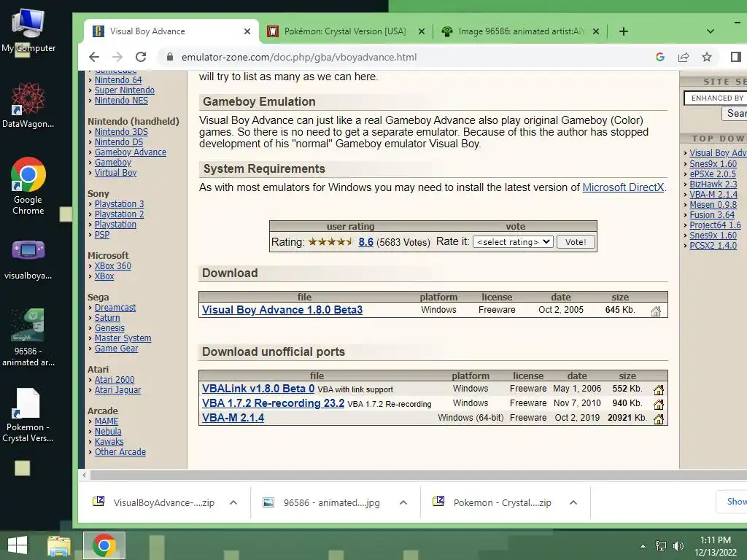Open Pokemon Crystal zip from downloads bar
This screenshot has height=560, width=747.
tap(493, 502)
